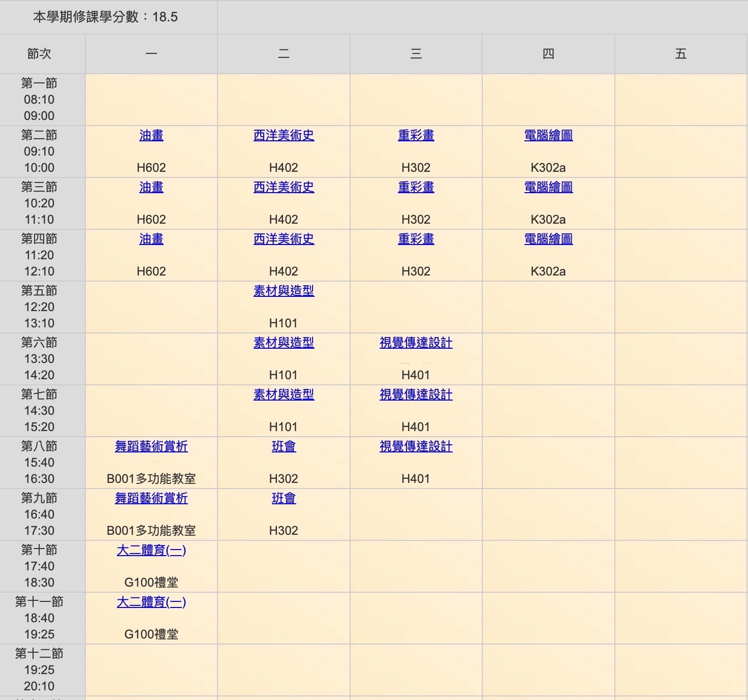Open 重彩畫 link in 第二節 row
The width and height of the screenshot is (748, 700).
point(416,135)
